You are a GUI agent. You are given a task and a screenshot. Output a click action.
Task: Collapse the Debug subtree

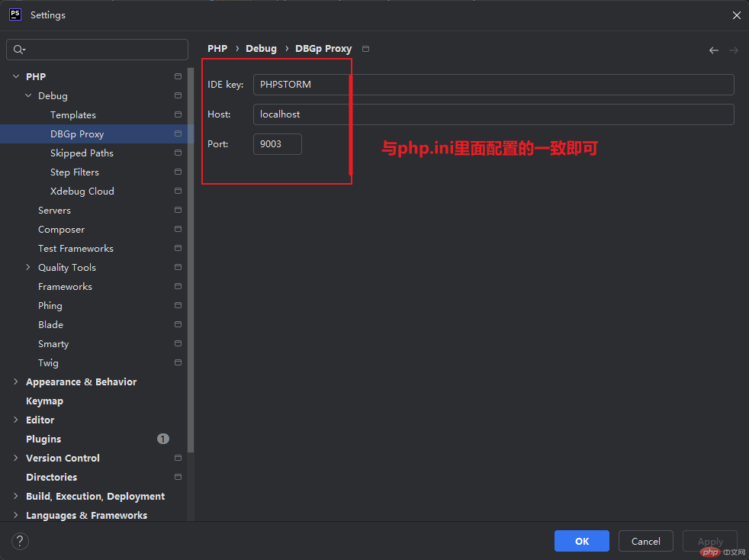point(28,95)
